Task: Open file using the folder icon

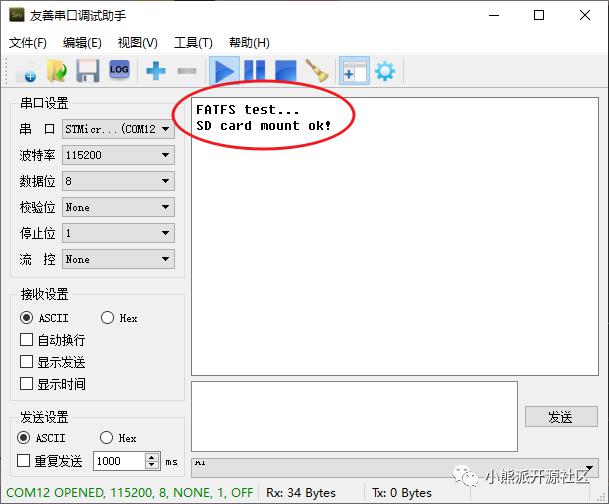Action: pyautogui.click(x=57, y=71)
